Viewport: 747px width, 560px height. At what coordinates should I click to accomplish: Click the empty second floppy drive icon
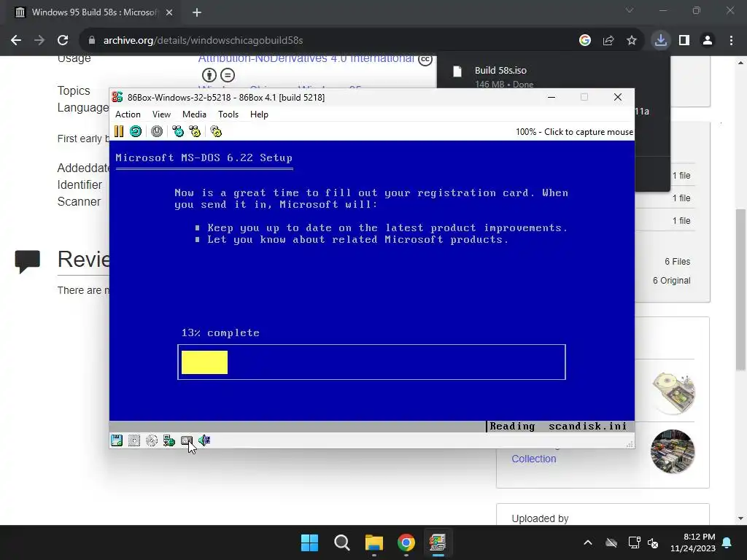[x=134, y=440]
